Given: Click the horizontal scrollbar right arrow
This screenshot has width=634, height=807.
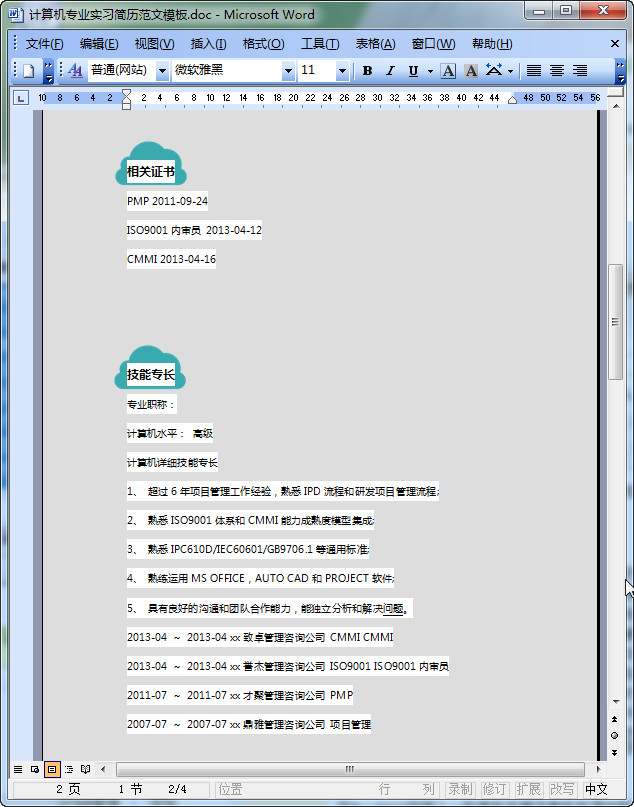Looking at the screenshot, I should 598,769.
